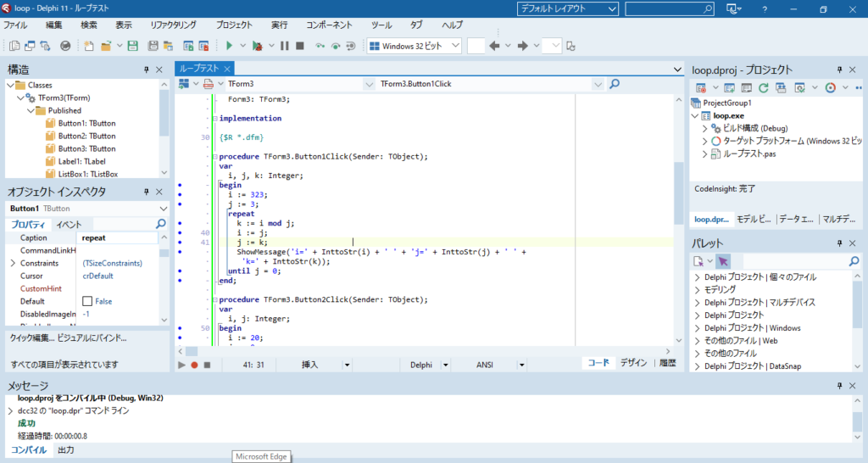Click the macro record red circle button
The height and width of the screenshot is (463, 868).
(x=194, y=365)
